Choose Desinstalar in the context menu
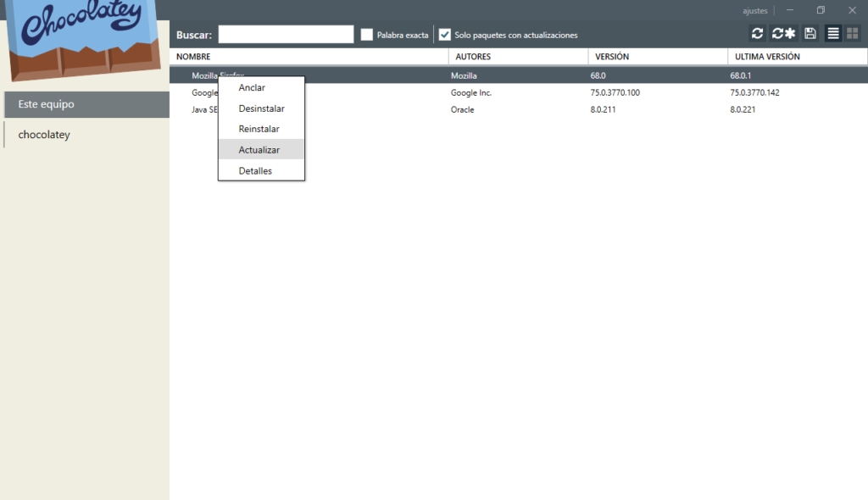Screen dimensions: 868x500 point(261,108)
